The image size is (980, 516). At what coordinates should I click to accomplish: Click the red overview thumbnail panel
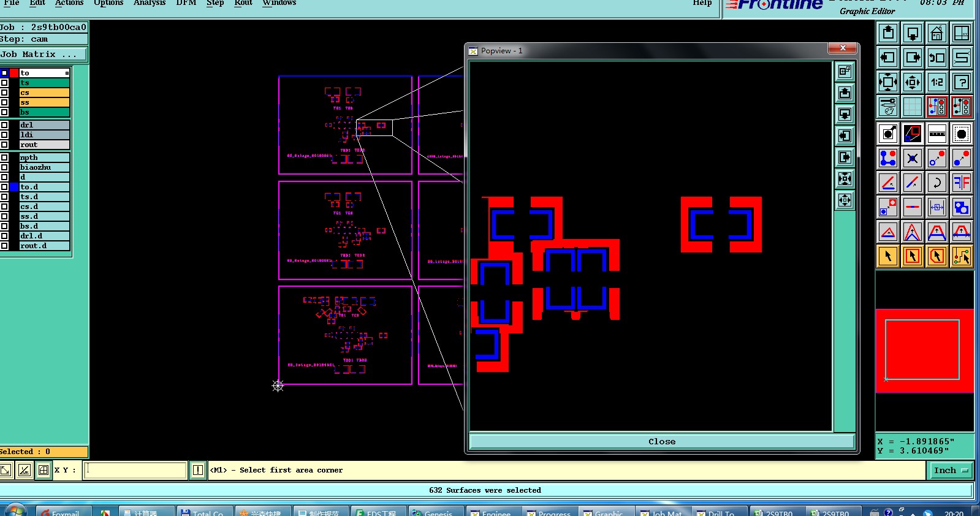(924, 351)
